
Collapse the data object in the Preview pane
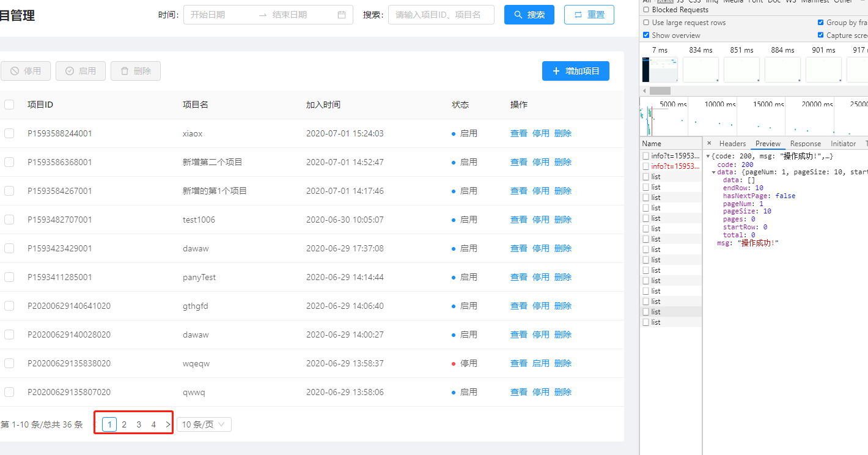tap(713, 172)
